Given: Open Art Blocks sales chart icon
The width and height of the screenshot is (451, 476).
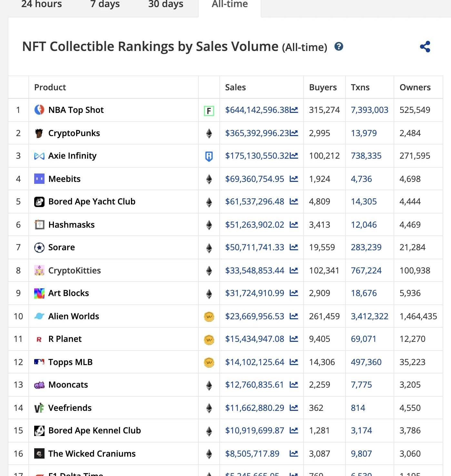Looking at the screenshot, I should click(294, 293).
